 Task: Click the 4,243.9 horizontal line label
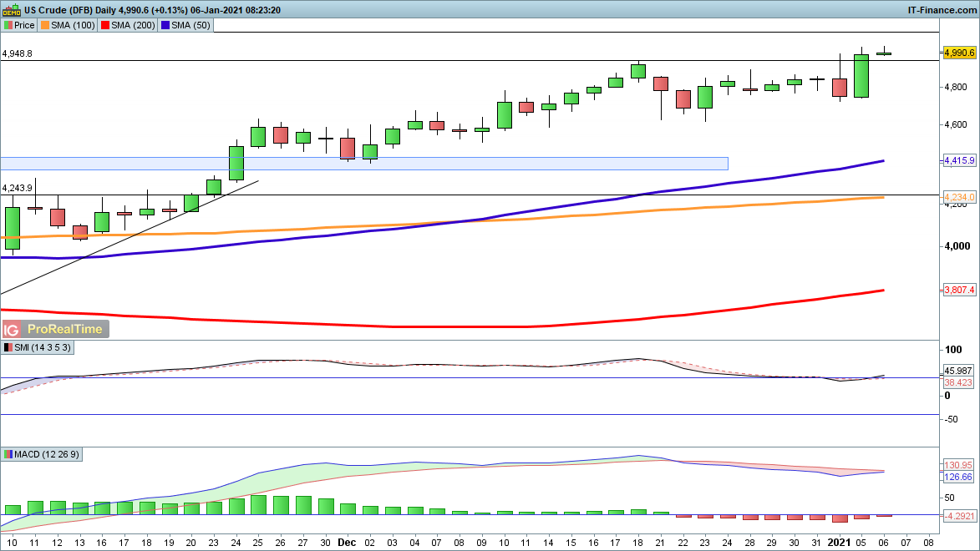point(18,188)
